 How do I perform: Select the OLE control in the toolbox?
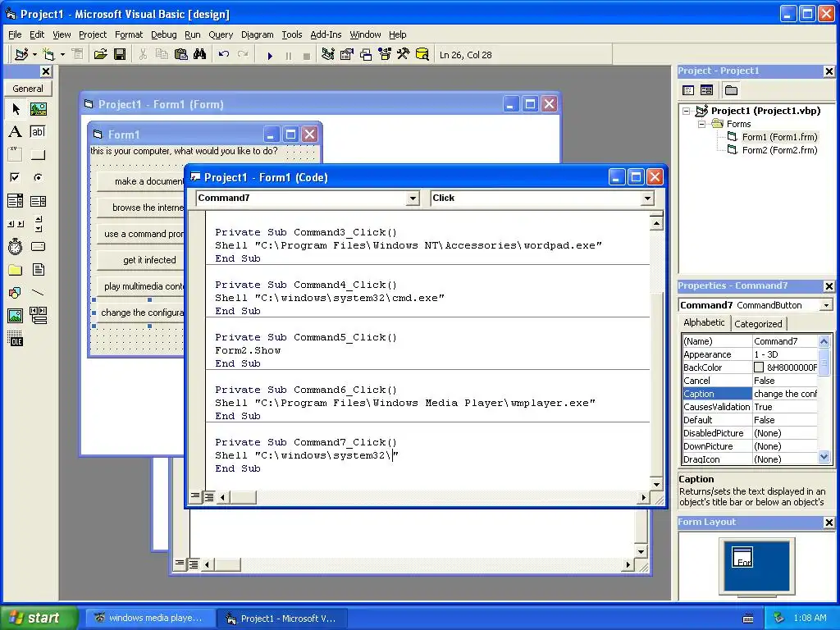16,339
